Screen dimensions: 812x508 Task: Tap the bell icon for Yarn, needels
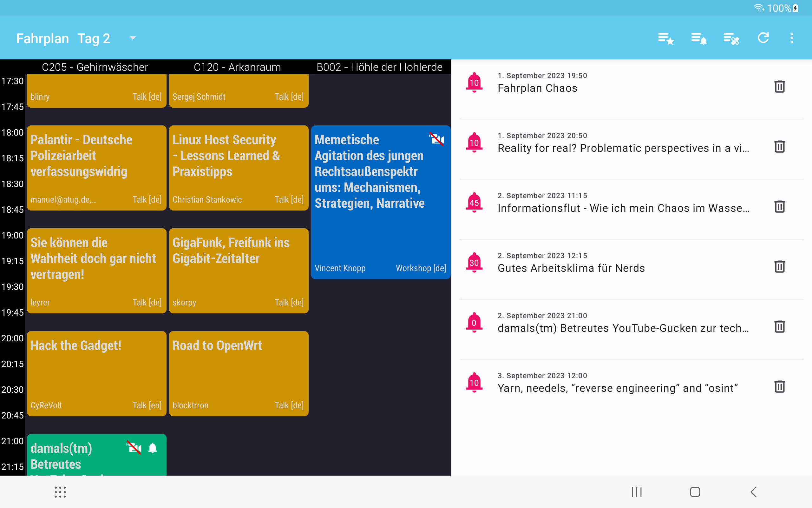pos(474,382)
